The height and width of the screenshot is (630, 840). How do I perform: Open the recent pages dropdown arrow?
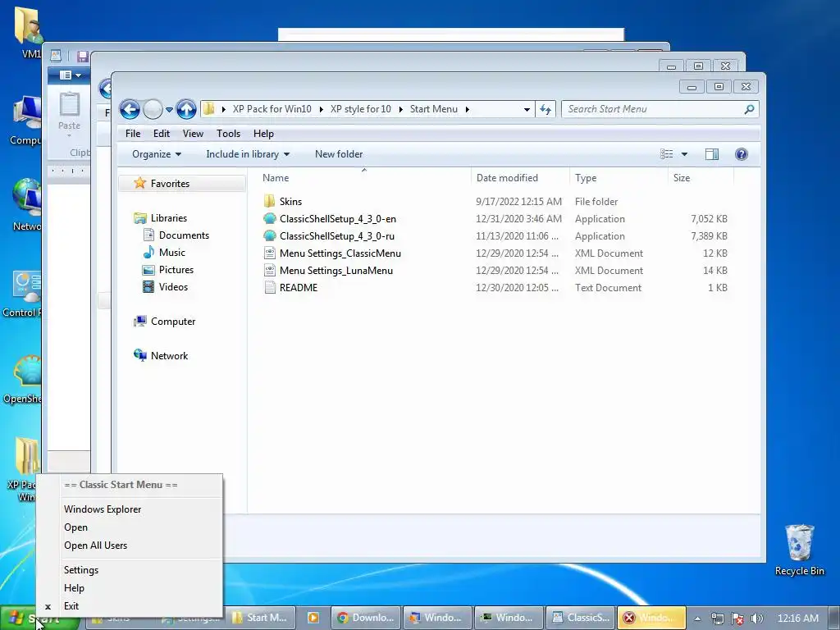coord(169,110)
